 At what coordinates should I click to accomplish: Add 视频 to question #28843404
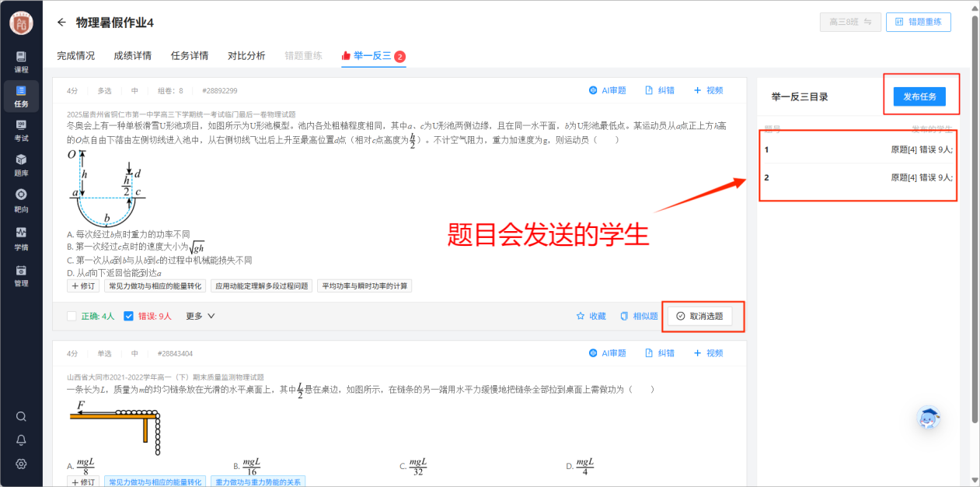708,353
